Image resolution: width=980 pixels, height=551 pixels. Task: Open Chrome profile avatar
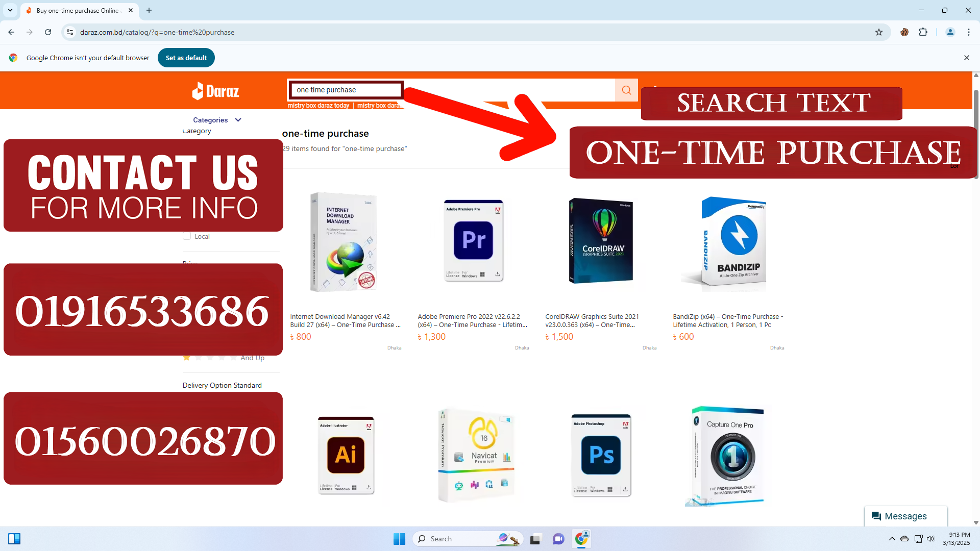950,32
